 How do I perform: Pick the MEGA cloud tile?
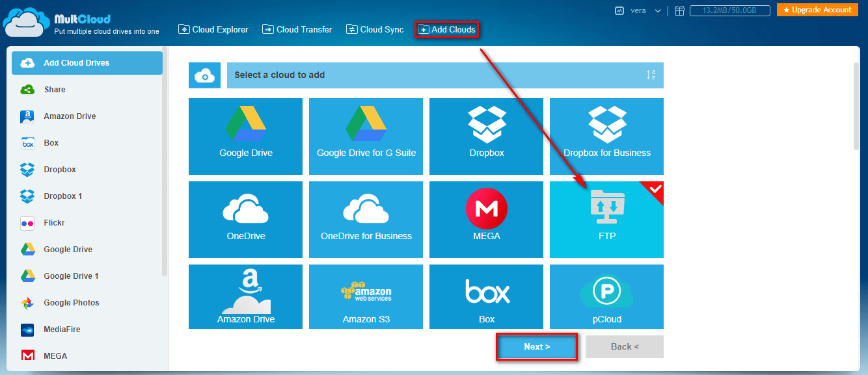(x=486, y=220)
